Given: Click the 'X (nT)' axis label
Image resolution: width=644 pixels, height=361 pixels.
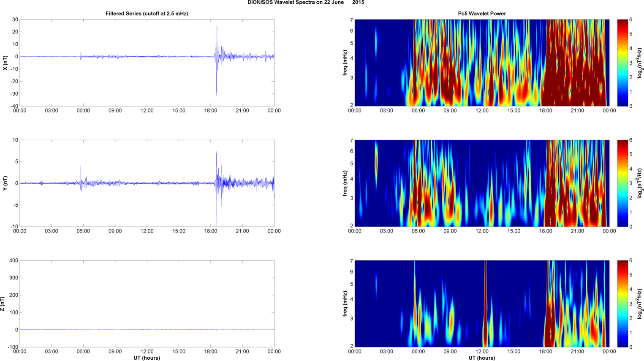Looking at the screenshot, I should click(5, 63).
